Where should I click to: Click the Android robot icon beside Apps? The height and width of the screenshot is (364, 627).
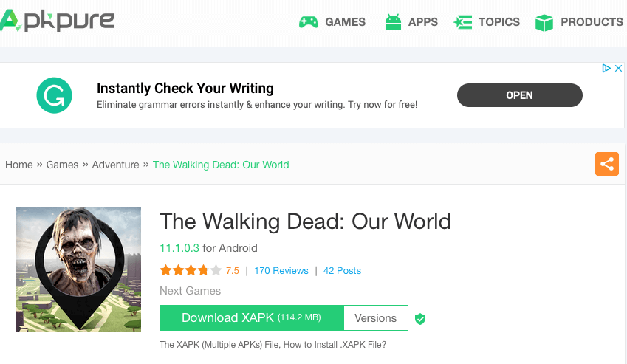[393, 21]
